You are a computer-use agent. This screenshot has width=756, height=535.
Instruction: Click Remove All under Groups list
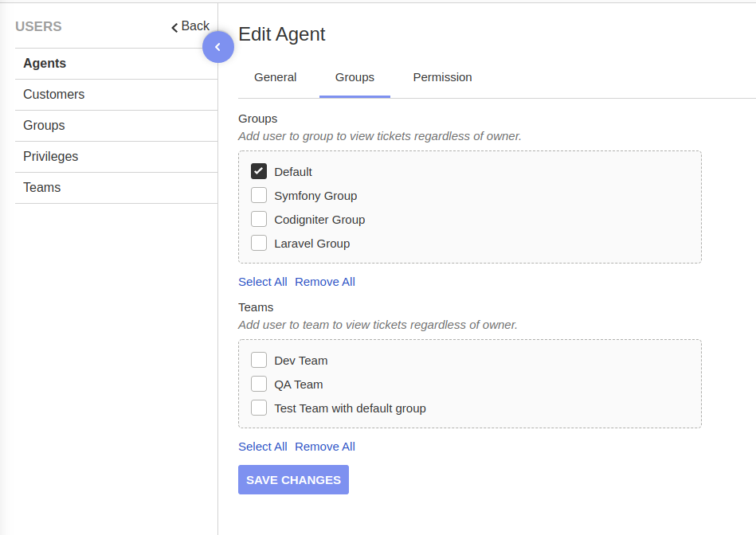[x=325, y=282]
